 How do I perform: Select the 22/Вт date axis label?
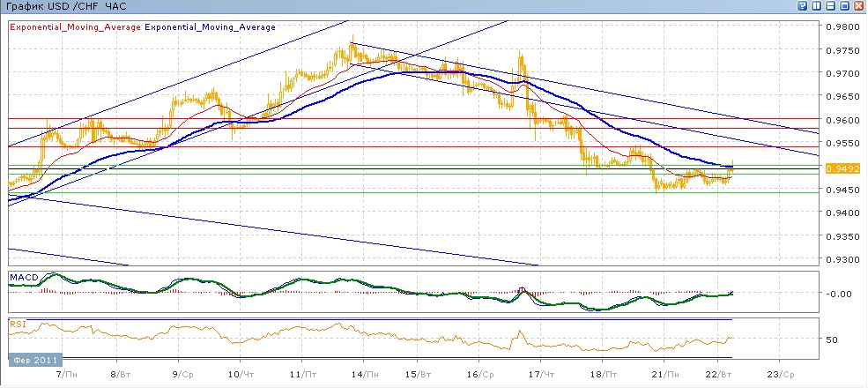point(719,374)
